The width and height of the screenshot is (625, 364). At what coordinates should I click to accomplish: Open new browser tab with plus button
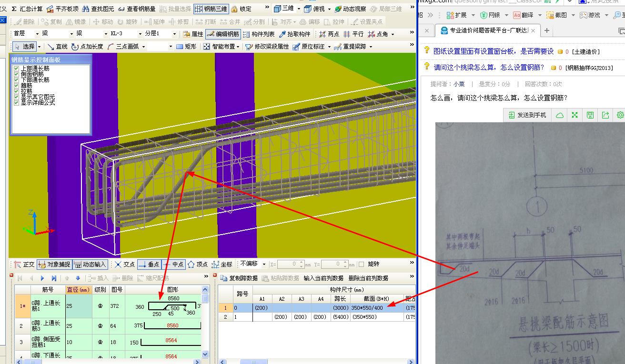click(x=547, y=30)
